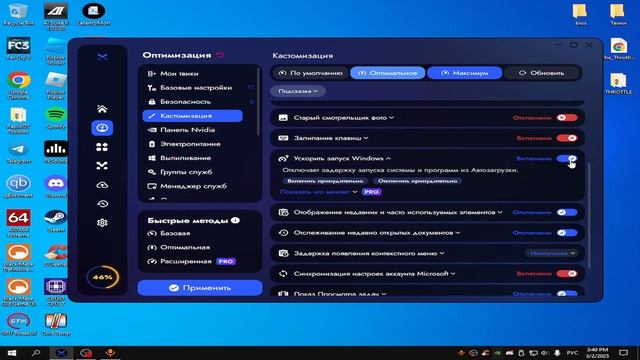Expand Показать что меняет section
Image resolution: width=640 pixels, height=360 pixels.
coord(318,192)
